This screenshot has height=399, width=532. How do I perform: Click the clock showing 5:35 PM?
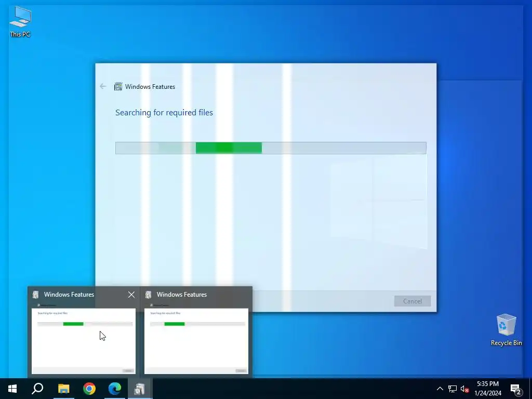(487, 384)
